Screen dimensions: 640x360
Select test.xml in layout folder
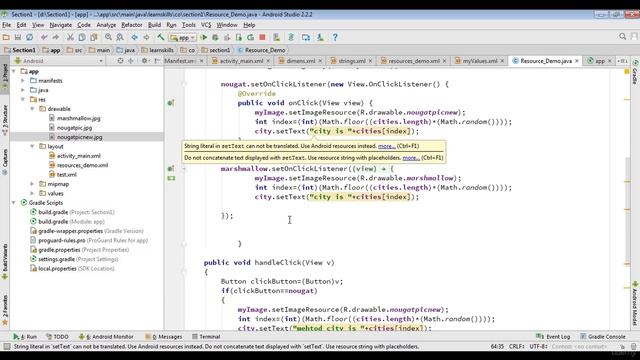67,174
